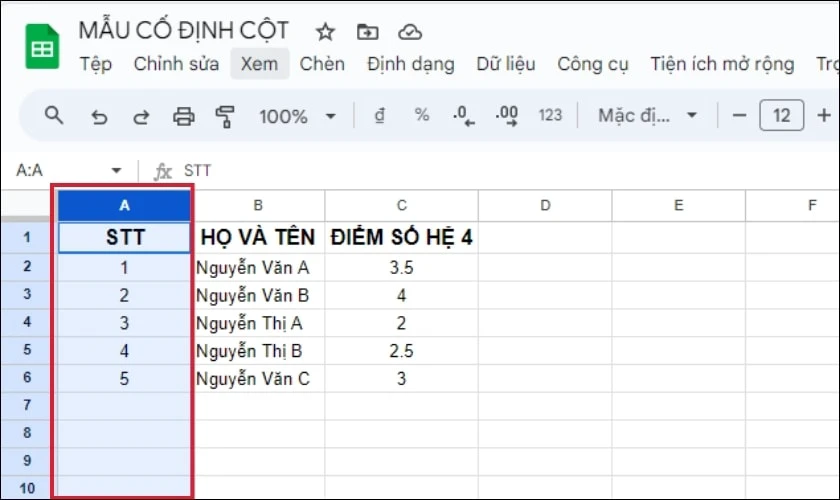Open the Dữ liệu menu
840x500 pixels.
[x=506, y=64]
